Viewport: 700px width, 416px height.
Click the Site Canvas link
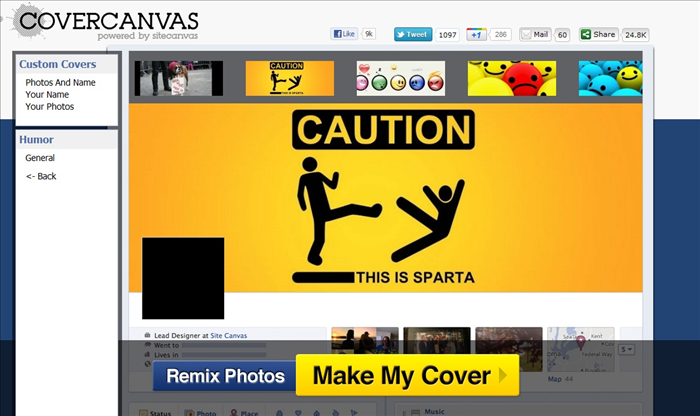229,336
